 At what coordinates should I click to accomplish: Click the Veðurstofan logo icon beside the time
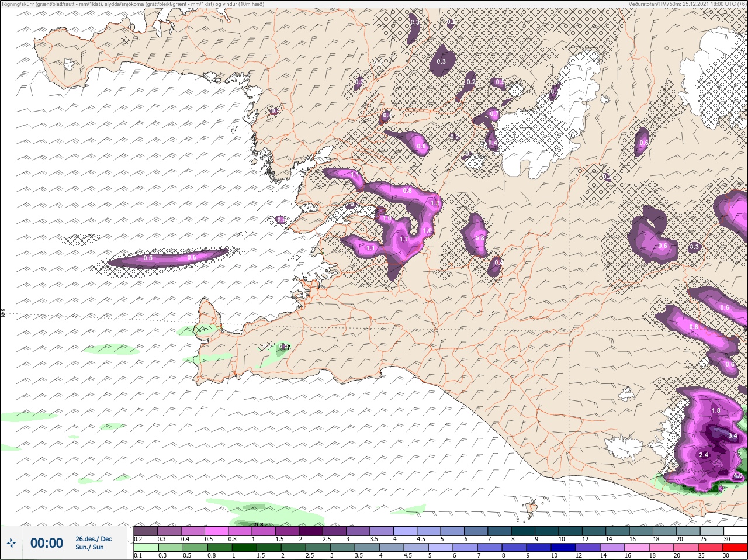(x=11, y=544)
